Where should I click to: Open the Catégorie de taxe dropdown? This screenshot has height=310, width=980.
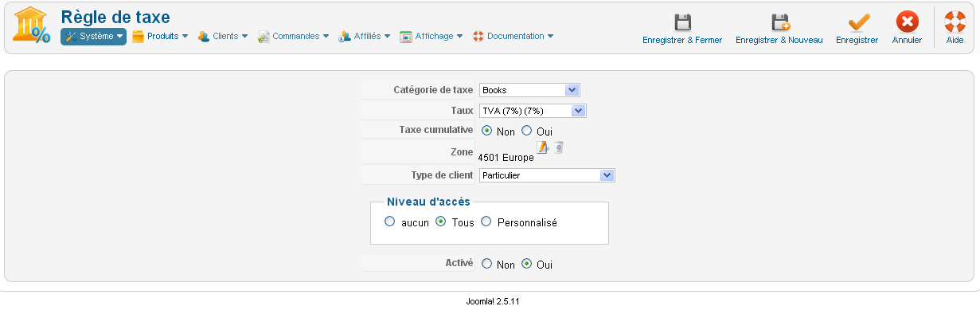(x=529, y=90)
